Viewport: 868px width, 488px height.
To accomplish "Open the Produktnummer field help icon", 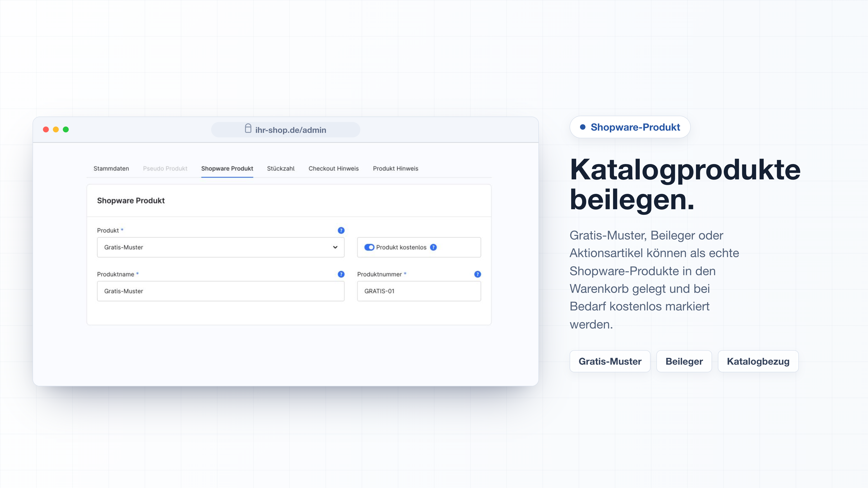I will coord(477,274).
